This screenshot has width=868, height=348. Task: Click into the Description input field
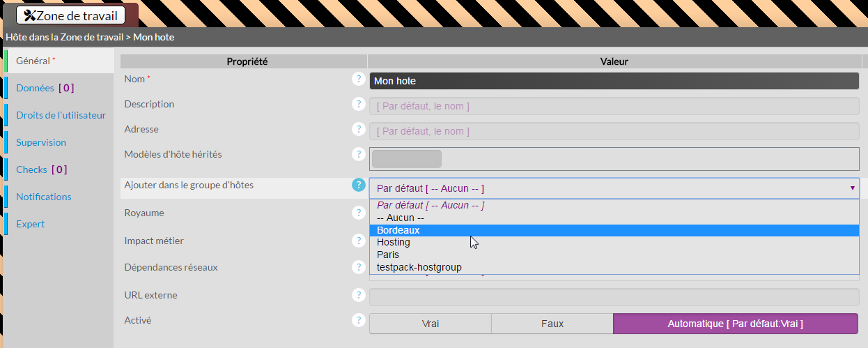coord(613,106)
